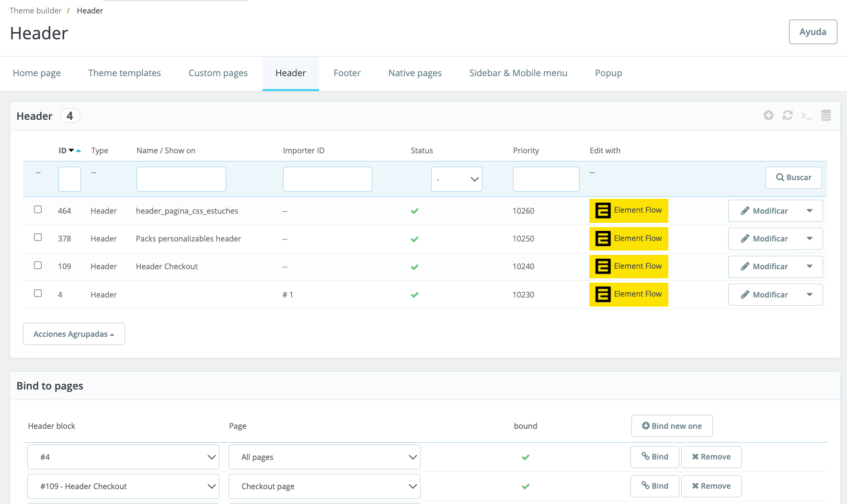Click bound checkmark for All pages row
The height and width of the screenshot is (504, 847).
526,457
